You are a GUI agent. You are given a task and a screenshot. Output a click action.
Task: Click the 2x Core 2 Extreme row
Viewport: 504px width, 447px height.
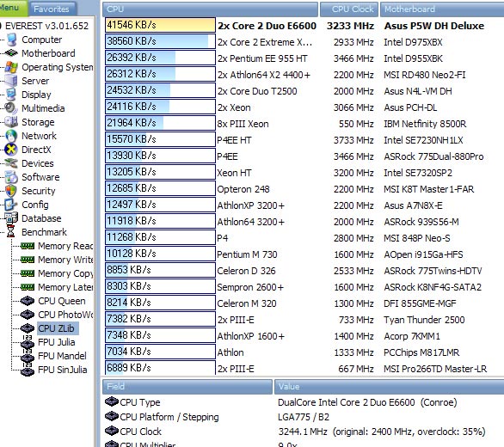265,42
